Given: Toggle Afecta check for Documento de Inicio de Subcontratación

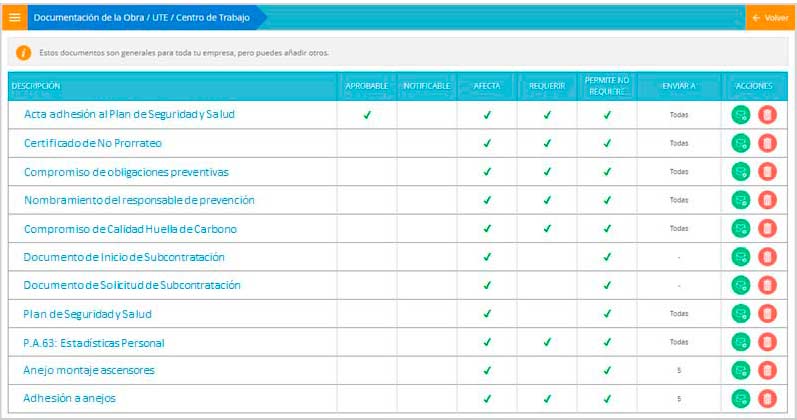Looking at the screenshot, I should tap(487, 257).
